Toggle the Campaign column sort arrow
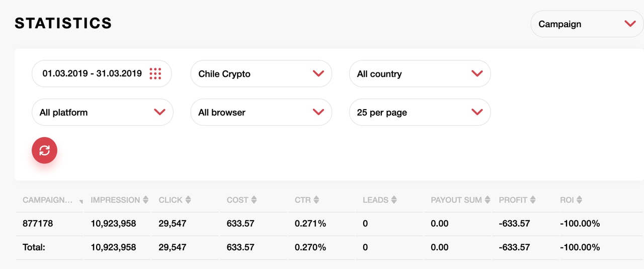This screenshot has height=269, width=644. click(81, 202)
